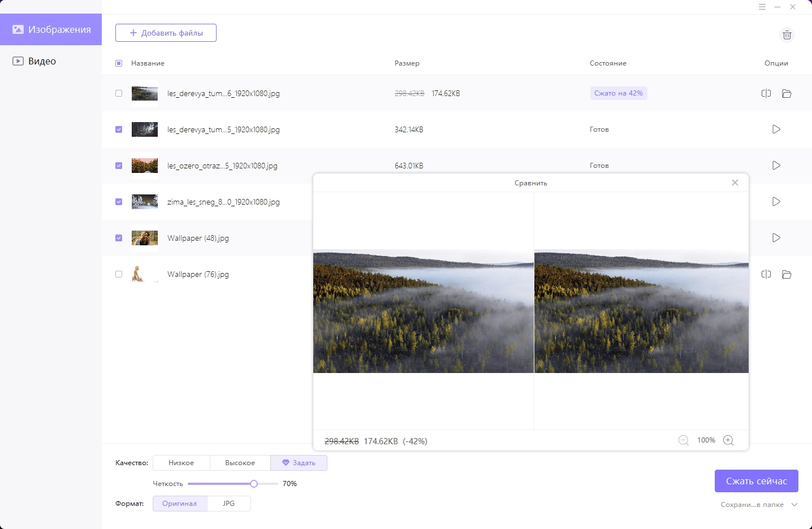Viewport: 812px width, 529px height.
Task: Expand the save folder dropdown
Action: point(794,505)
